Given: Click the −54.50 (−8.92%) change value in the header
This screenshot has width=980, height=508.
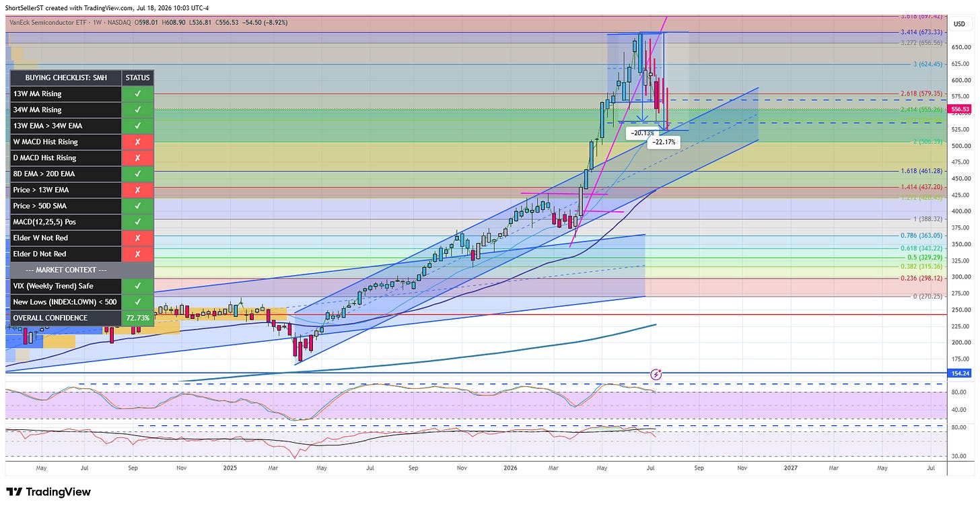Looking at the screenshot, I should click(x=264, y=22).
